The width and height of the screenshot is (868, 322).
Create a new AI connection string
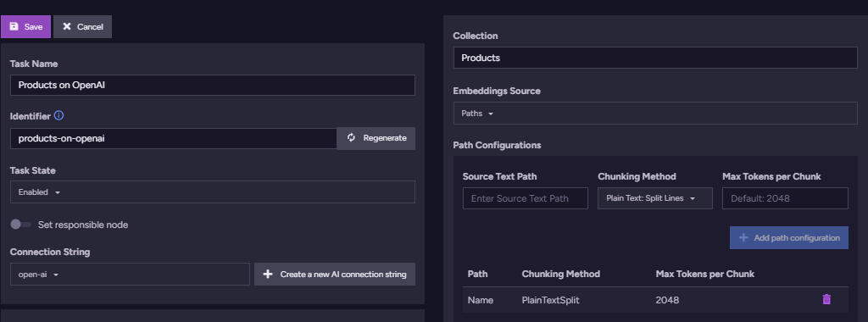pyautogui.click(x=335, y=274)
